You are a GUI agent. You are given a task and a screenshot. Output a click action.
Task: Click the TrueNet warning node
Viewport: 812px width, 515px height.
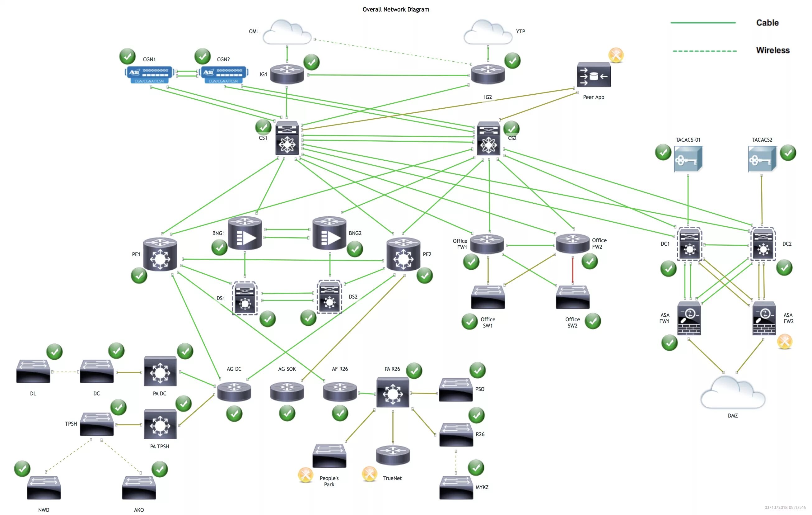369,474
